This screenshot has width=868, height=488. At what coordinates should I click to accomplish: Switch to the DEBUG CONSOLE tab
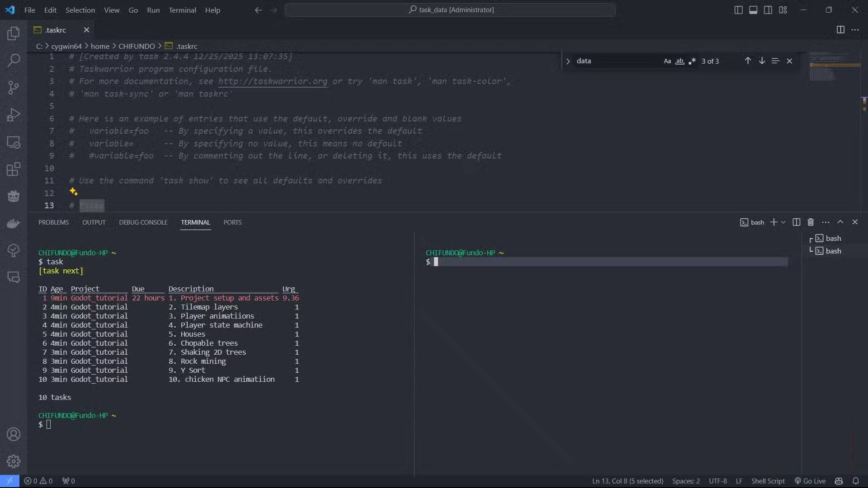143,222
